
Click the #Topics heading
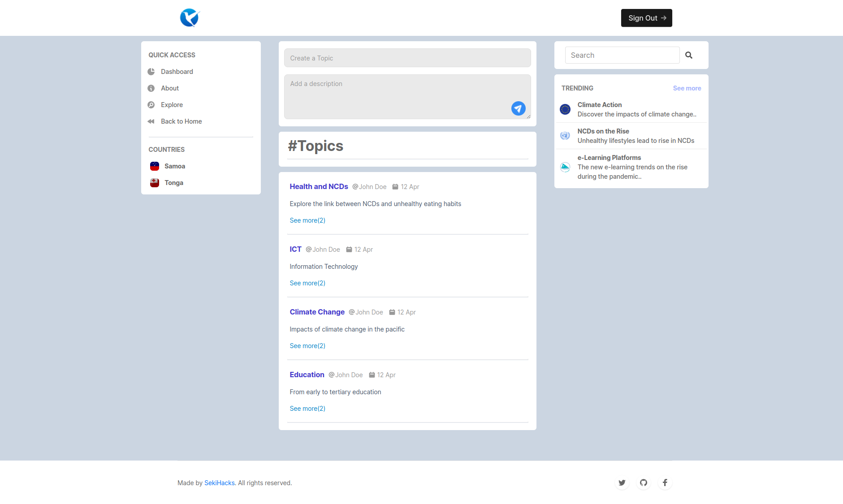(316, 146)
